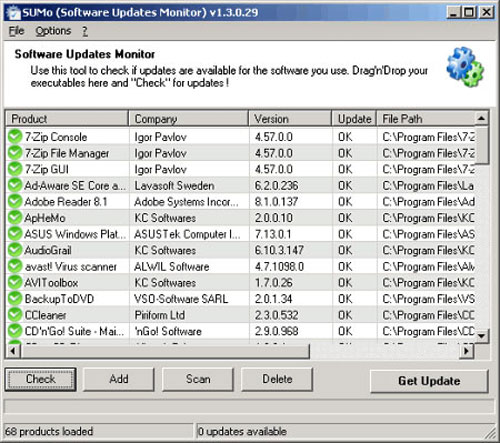The width and height of the screenshot is (500, 443).
Task: Click the Get Update button
Action: [x=429, y=381]
